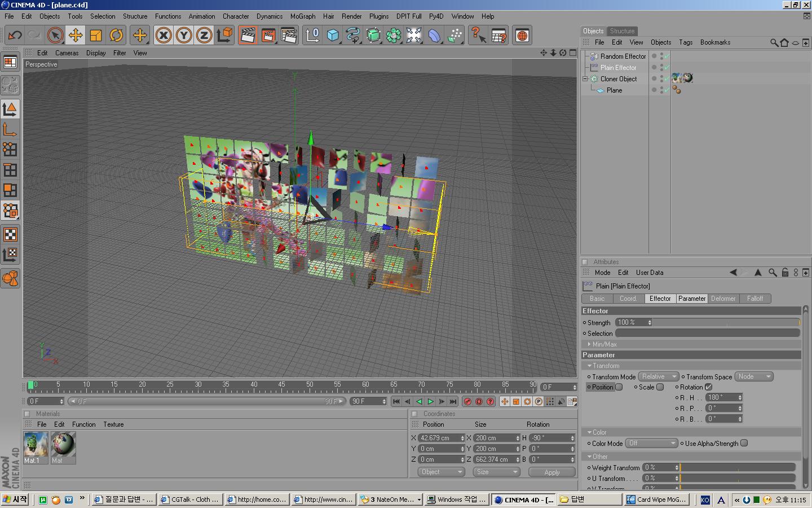The height and width of the screenshot is (508, 812).
Task: Open the particle objects icon
Action: point(454,35)
